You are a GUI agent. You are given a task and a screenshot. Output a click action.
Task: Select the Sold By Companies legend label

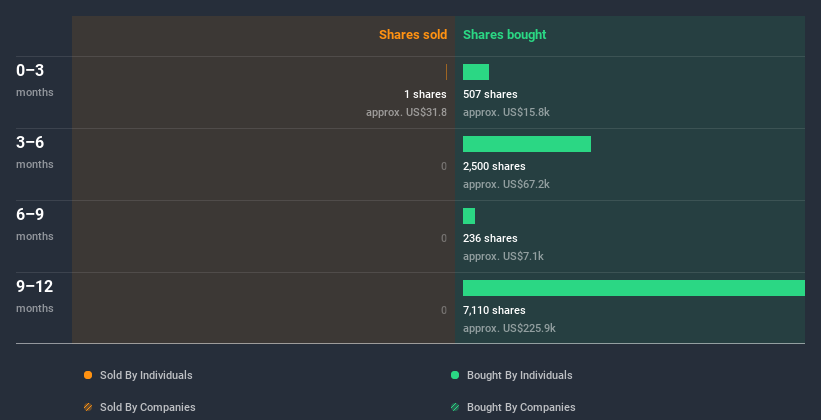click(148, 407)
